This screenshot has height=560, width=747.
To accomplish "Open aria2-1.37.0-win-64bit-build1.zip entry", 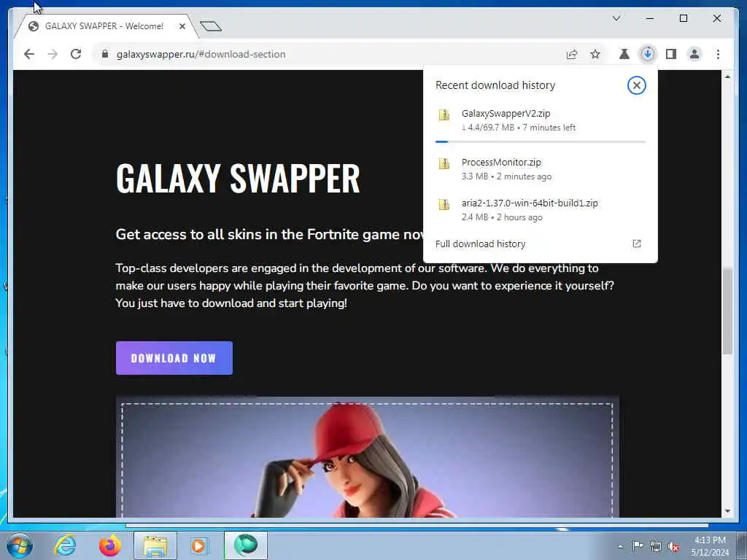I will point(541,210).
